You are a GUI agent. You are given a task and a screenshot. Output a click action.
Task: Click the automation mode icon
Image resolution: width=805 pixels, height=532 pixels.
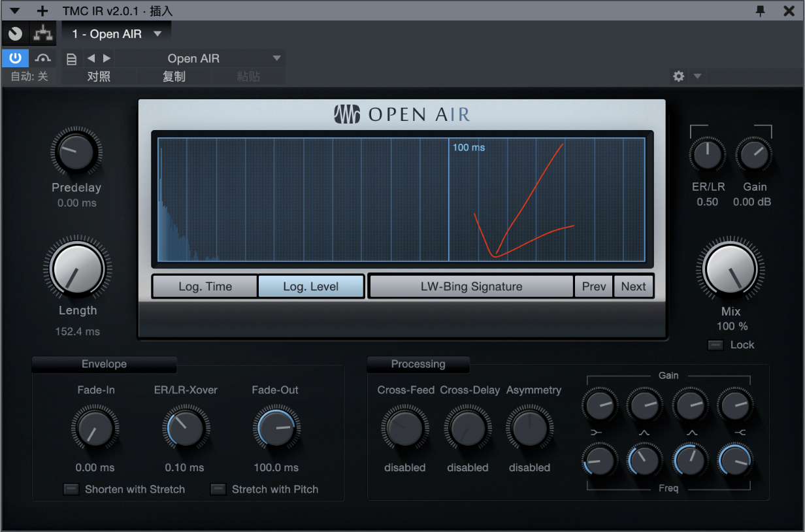pos(44,58)
